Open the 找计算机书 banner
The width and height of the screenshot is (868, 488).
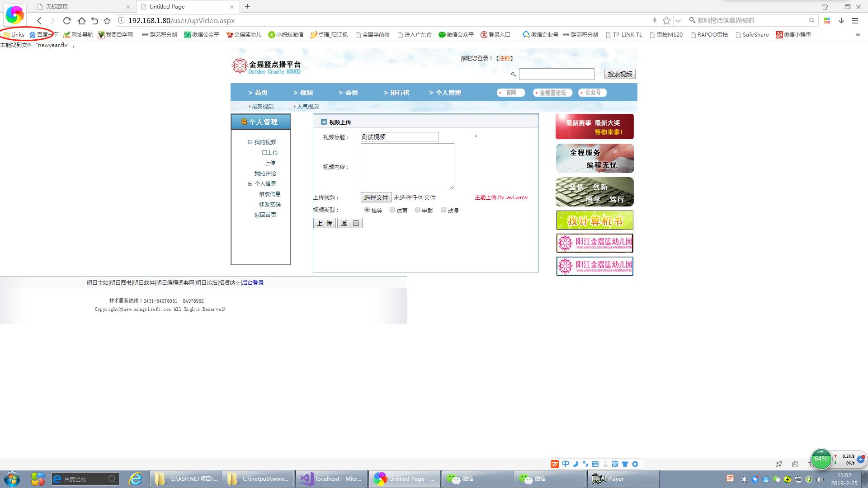pyautogui.click(x=594, y=221)
